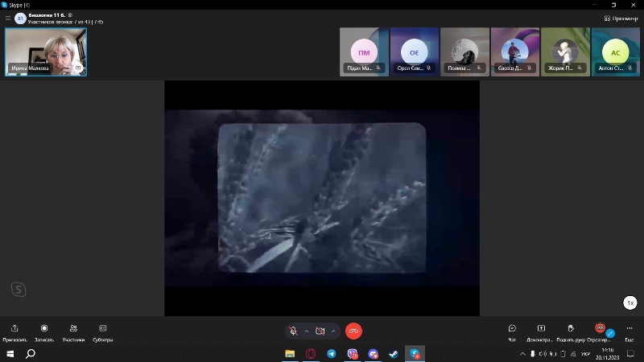Turn on the camera

coord(320,331)
